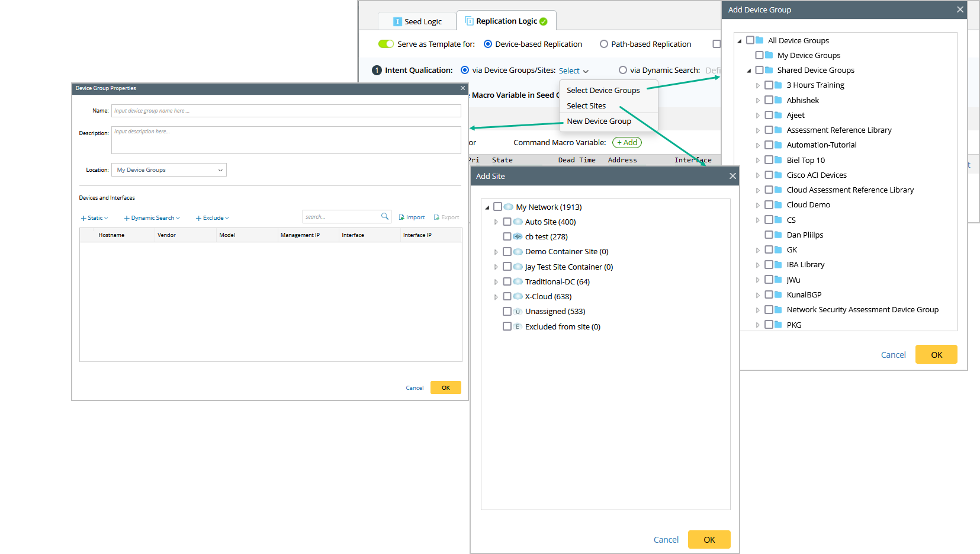Screen dimensions: 980x554
Task: Click the IBA Library folder icon
Action: pyautogui.click(x=779, y=265)
